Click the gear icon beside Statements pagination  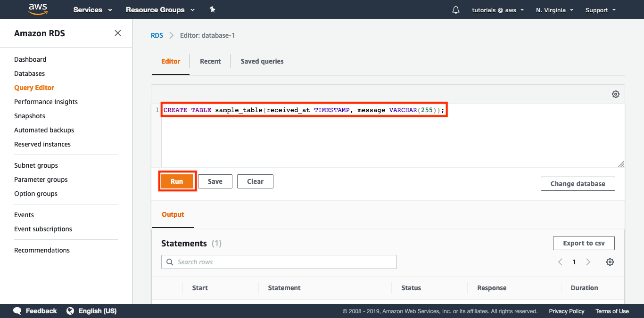coord(610,261)
